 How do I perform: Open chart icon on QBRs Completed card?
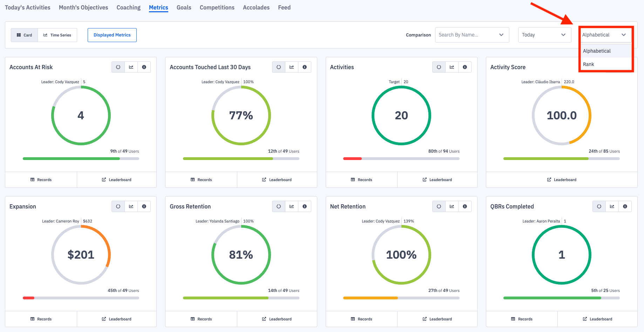coord(612,206)
